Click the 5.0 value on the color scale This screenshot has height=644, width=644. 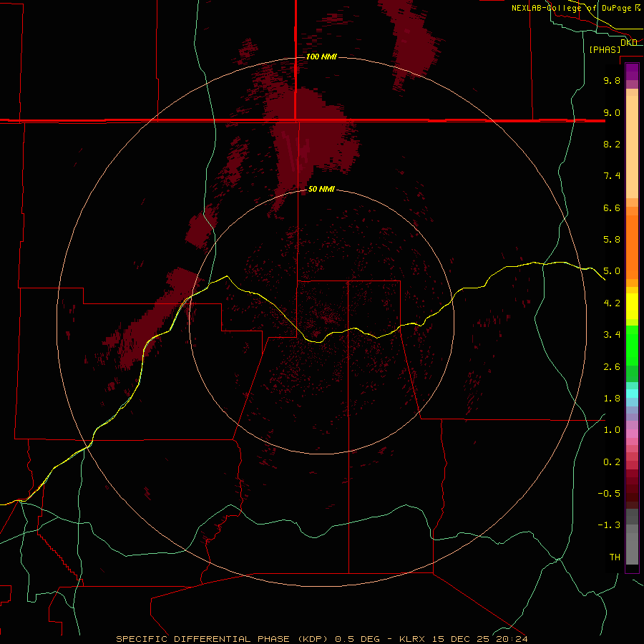[x=612, y=271]
